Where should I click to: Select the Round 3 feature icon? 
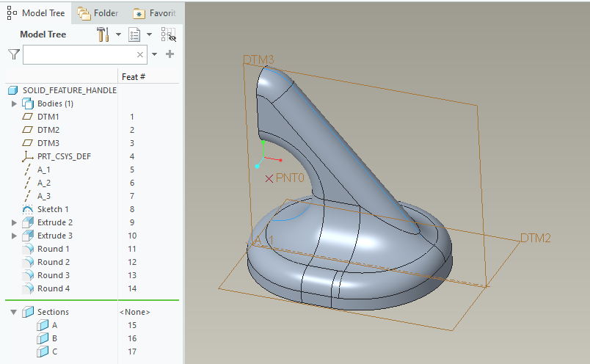point(29,275)
